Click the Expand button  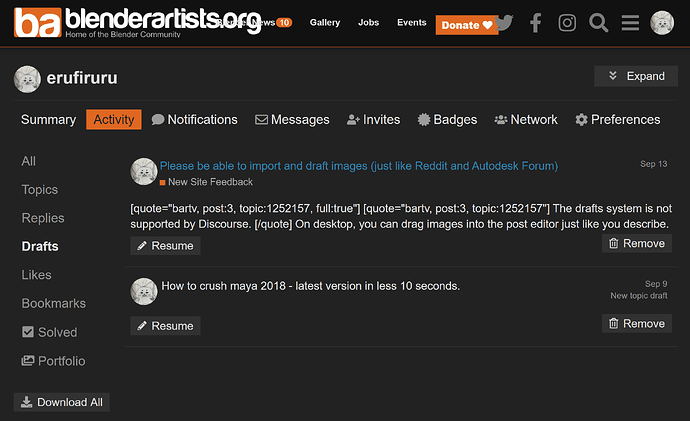636,76
